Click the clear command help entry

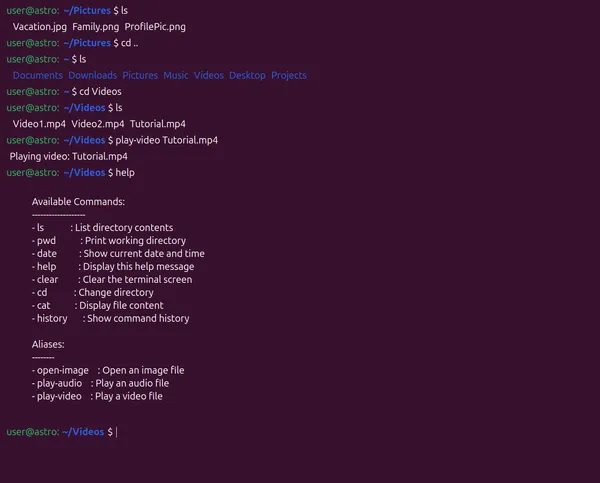pyautogui.click(x=111, y=280)
